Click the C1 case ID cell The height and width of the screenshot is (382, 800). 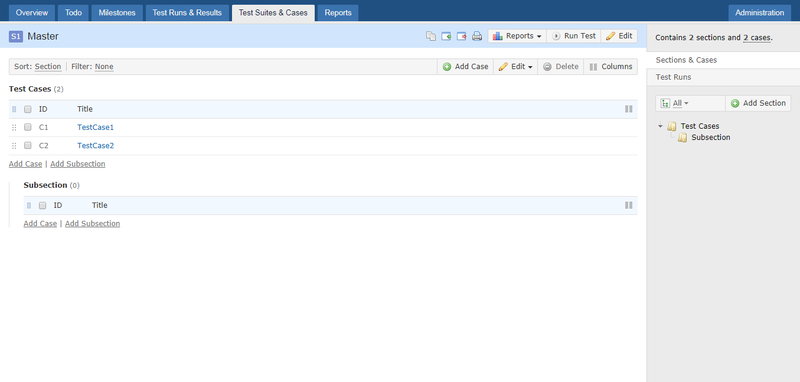43,128
